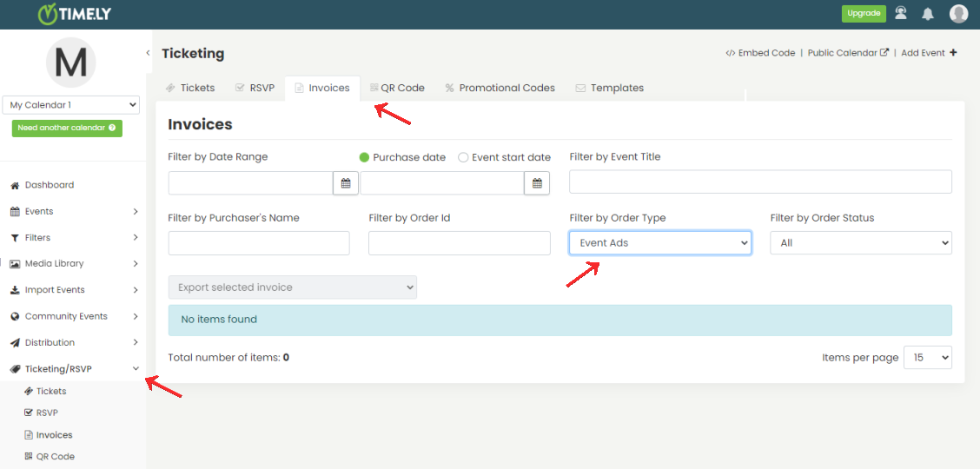Image resolution: width=980 pixels, height=469 pixels.
Task: Click the external link icon by Public Calendar
Action: tap(884, 53)
